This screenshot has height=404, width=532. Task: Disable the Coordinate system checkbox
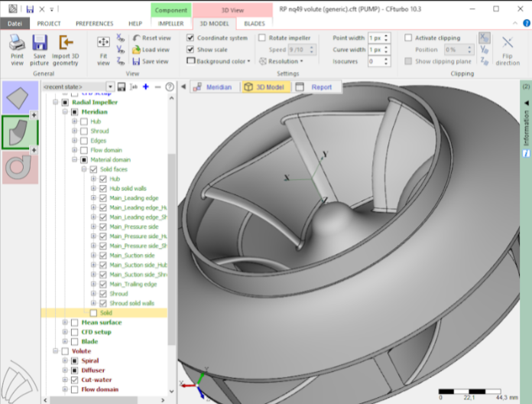tap(191, 37)
